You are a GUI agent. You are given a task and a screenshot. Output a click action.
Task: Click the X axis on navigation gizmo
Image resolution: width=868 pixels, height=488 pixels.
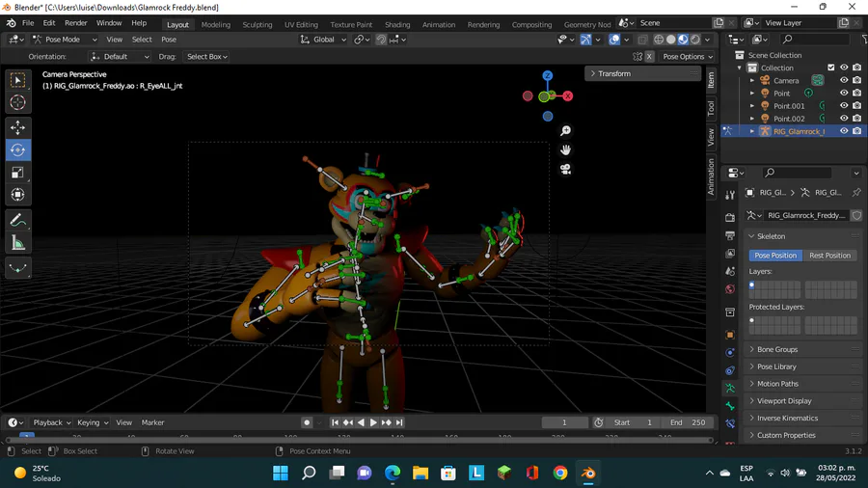(x=568, y=95)
